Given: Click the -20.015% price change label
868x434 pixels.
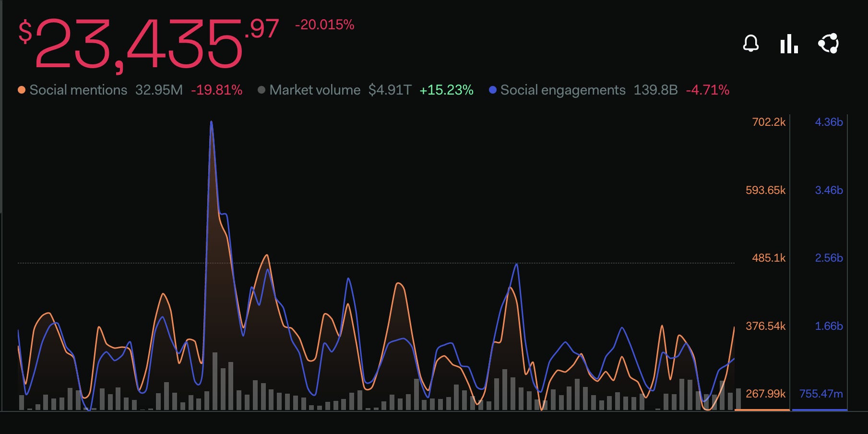Looking at the screenshot, I should tap(323, 24).
